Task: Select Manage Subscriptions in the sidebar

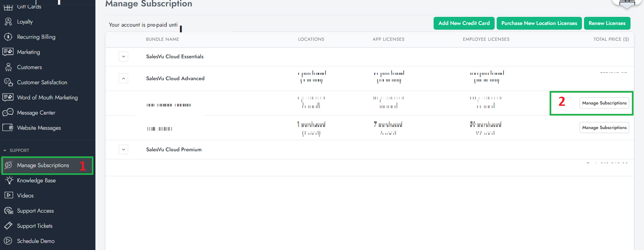Action: click(x=43, y=165)
